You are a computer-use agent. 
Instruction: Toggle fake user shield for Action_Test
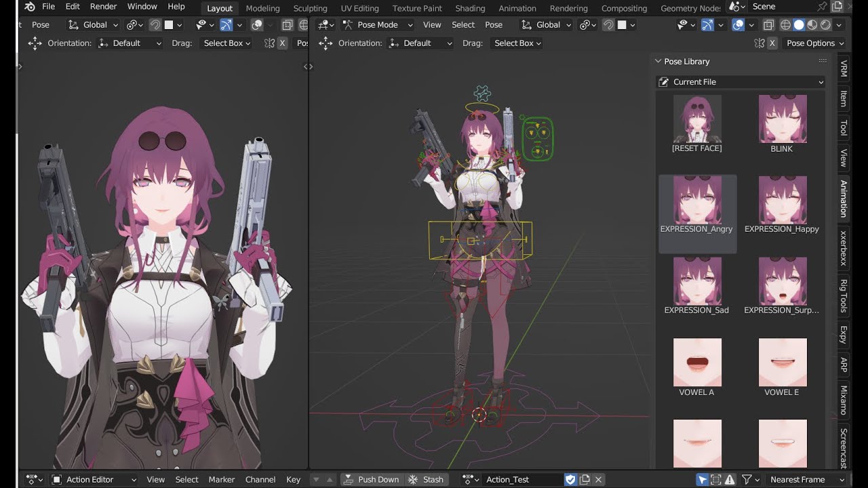coord(570,479)
